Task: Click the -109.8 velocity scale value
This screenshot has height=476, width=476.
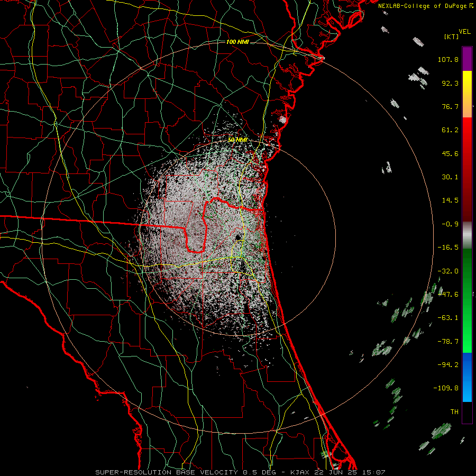Action: [x=446, y=388]
